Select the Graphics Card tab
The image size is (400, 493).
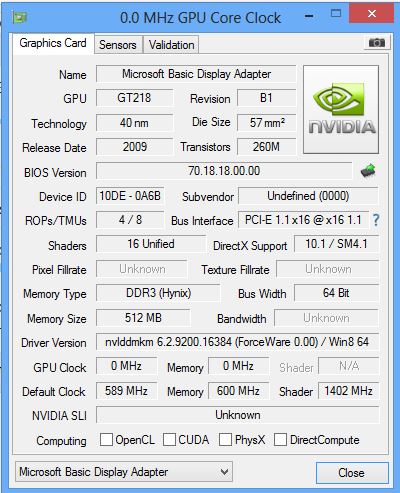[53, 43]
